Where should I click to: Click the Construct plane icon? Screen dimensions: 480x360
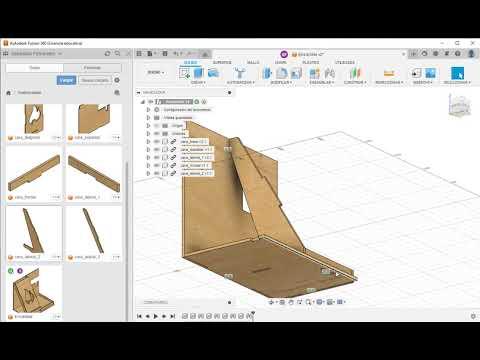pyautogui.click(x=355, y=73)
